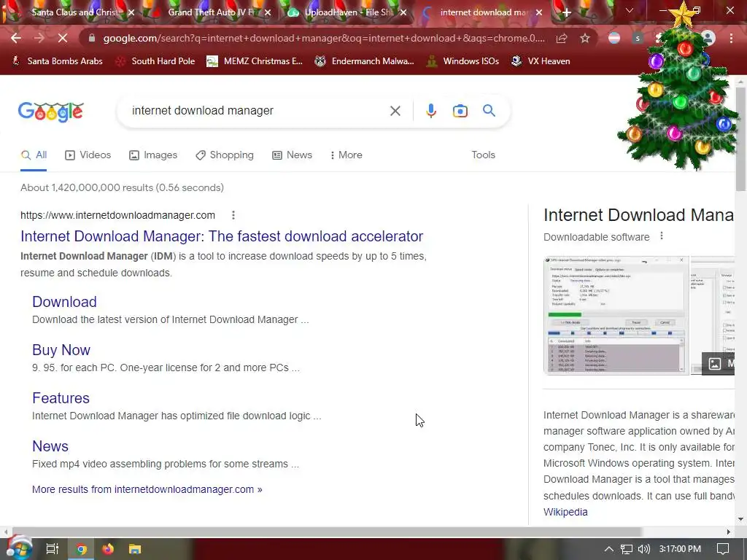The height and width of the screenshot is (560, 747).
Task: Clear the search query with the X
Action: (395, 111)
